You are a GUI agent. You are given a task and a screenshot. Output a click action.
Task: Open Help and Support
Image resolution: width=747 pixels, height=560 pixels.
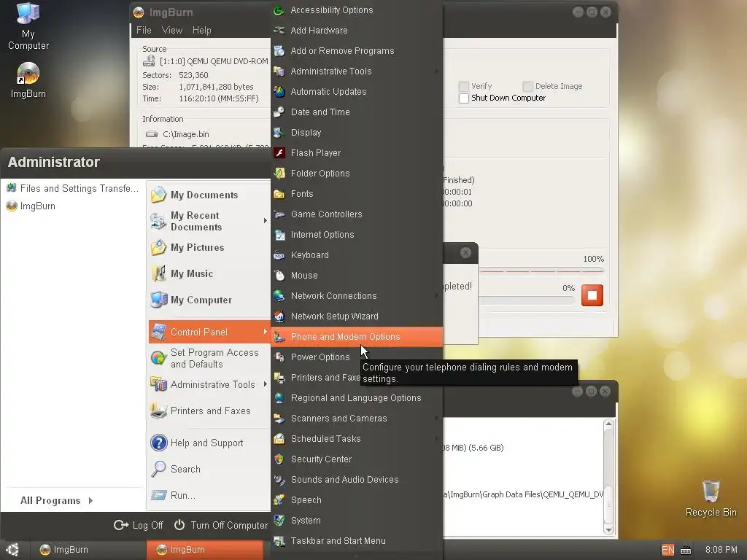pyautogui.click(x=209, y=443)
